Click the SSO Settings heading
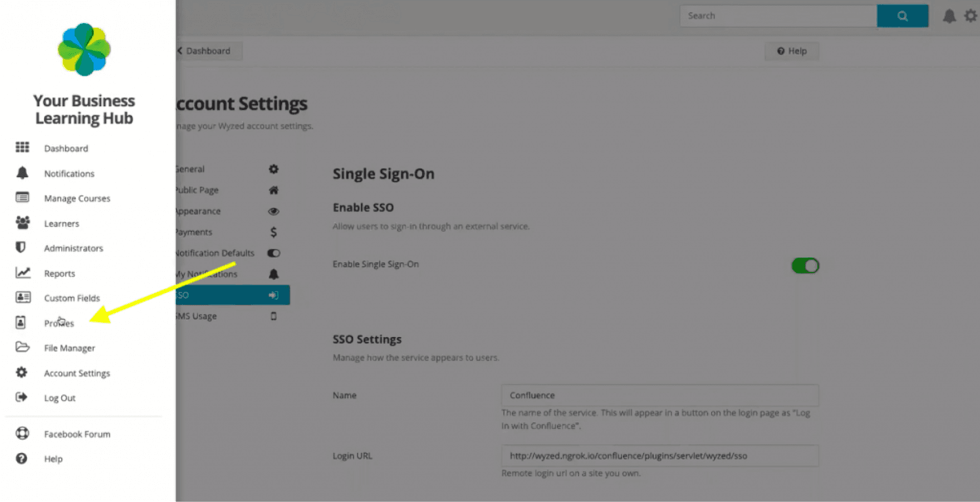980x502 pixels. 367,339
